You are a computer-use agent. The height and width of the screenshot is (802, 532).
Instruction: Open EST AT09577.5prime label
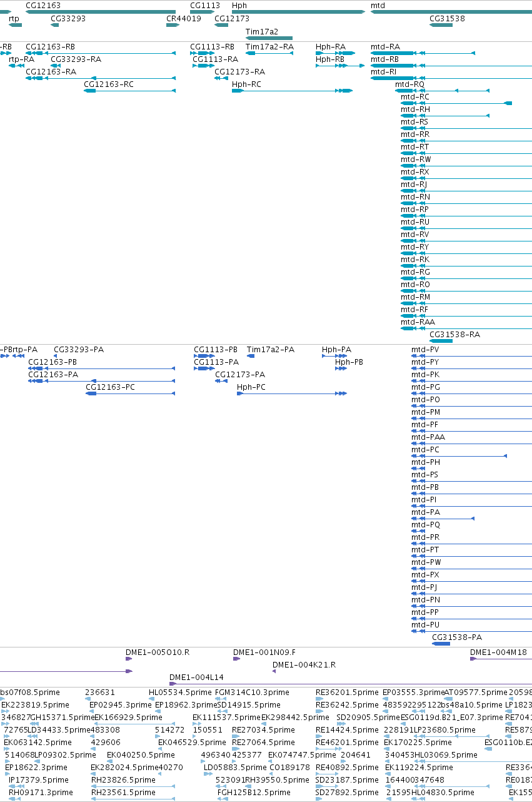tap(476, 693)
